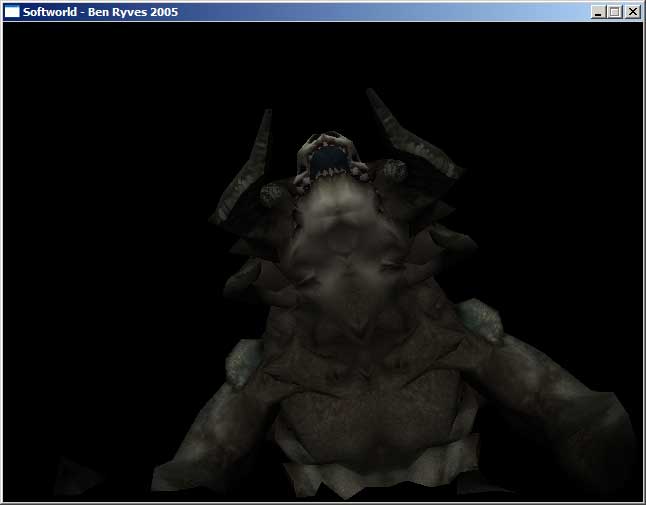
Task: Click the Softworld application icon in title bar
Action: coord(12,12)
